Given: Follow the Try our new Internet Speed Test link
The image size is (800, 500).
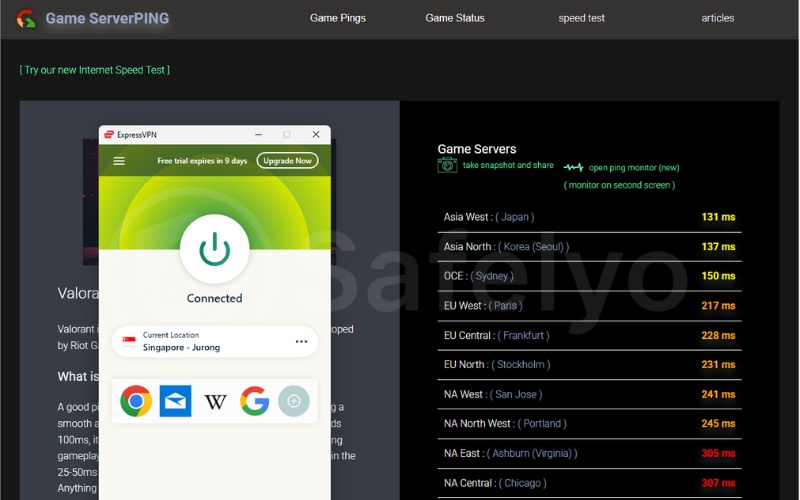Looking at the screenshot, I should coord(94,70).
